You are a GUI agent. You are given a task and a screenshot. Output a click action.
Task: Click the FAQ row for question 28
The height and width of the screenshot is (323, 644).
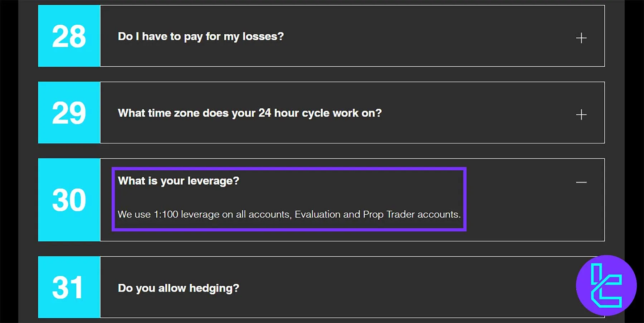(322, 36)
